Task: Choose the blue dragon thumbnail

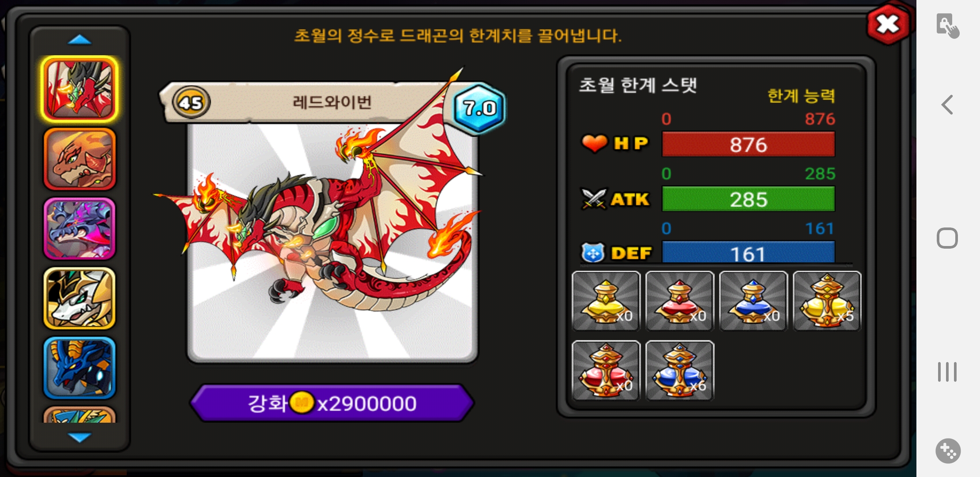Action: (79, 367)
